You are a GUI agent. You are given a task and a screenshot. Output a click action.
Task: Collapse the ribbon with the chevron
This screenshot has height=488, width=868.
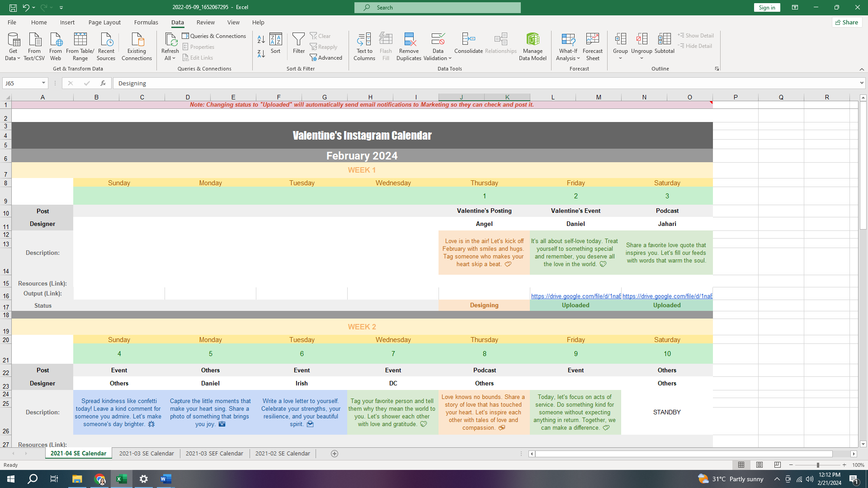[862, 69]
